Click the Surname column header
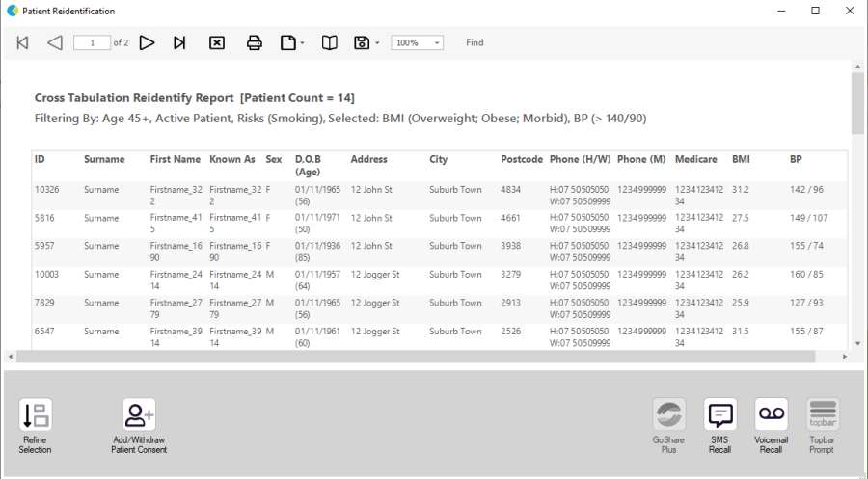Viewport: 868px width, 479px height. [104, 159]
